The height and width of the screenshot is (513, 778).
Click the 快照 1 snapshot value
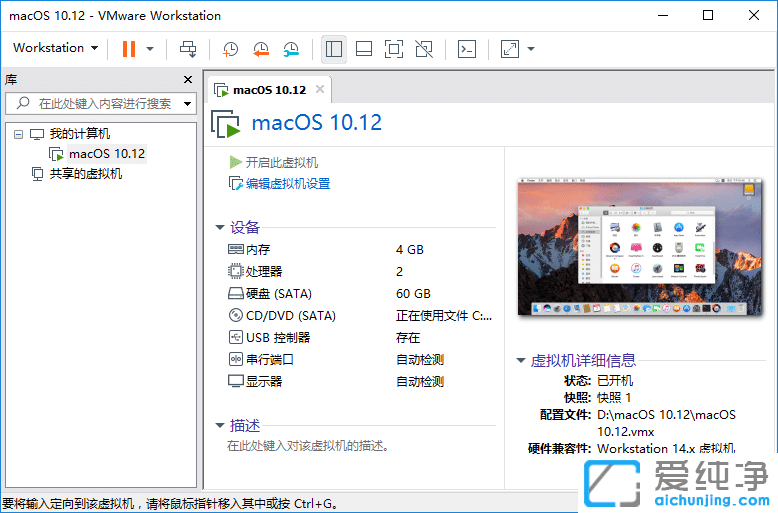tap(614, 397)
